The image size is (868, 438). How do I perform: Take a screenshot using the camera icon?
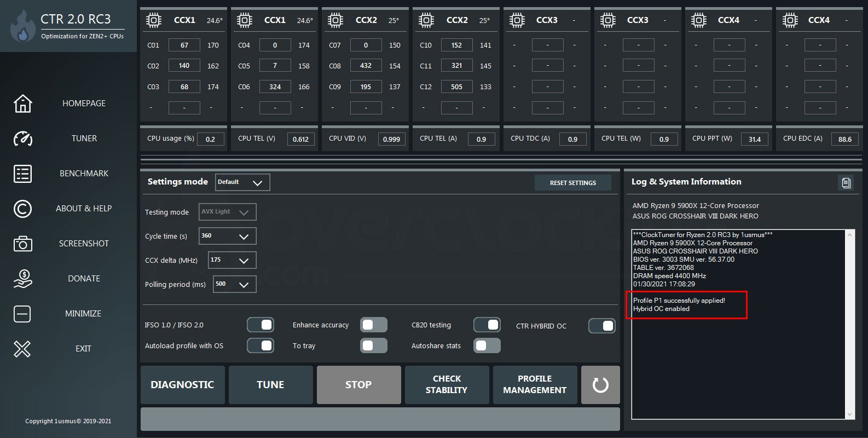click(22, 244)
